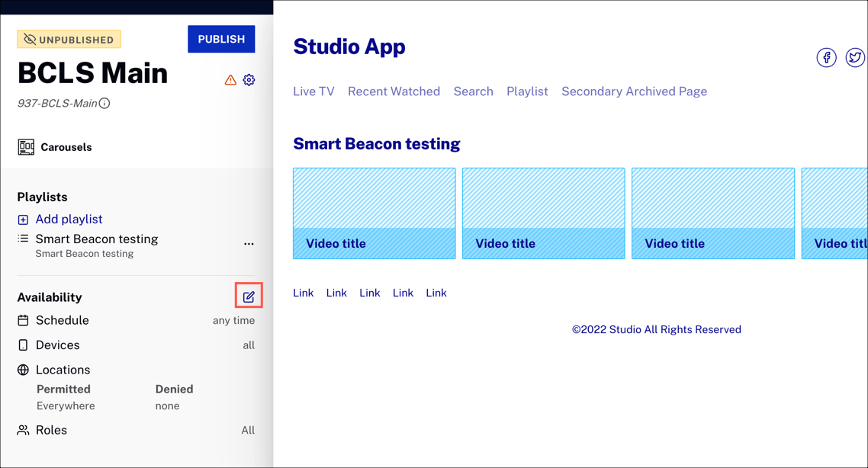Edit Availability with the pencil icon
Screen dimensions: 868x468
[x=249, y=297]
